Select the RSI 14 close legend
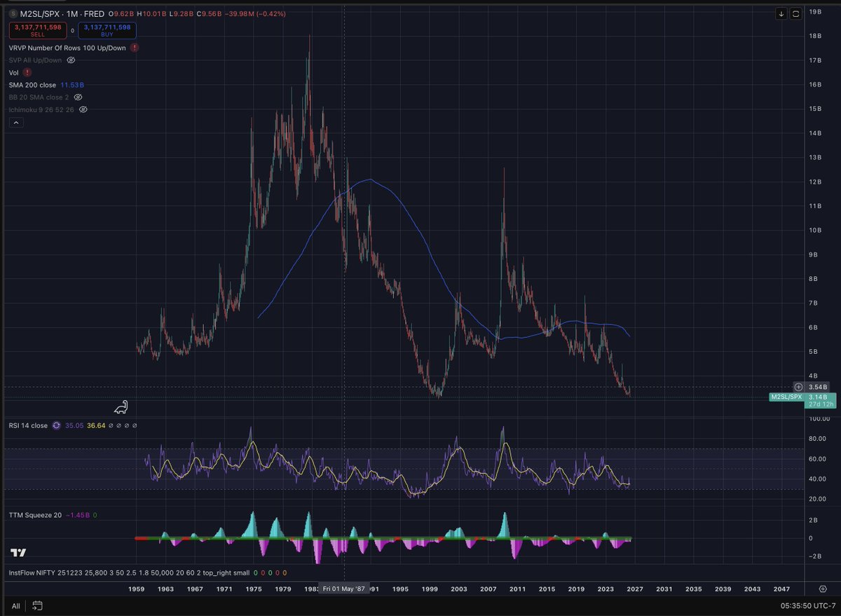 coord(28,425)
